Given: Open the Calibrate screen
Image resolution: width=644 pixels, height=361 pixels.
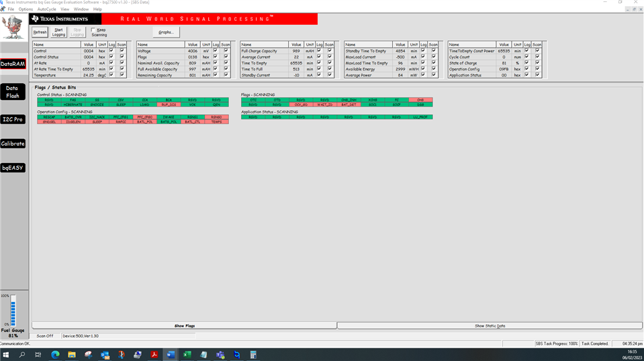Looking at the screenshot, I should point(13,144).
